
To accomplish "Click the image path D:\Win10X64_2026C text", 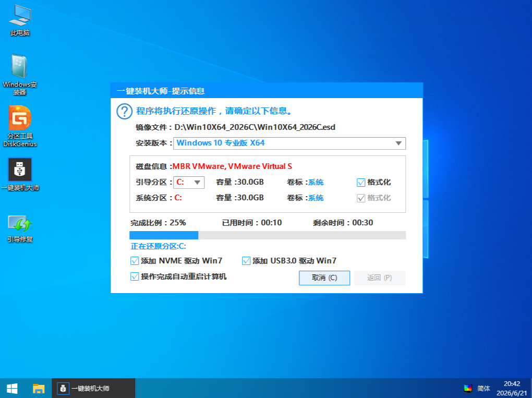I will click(x=255, y=127).
